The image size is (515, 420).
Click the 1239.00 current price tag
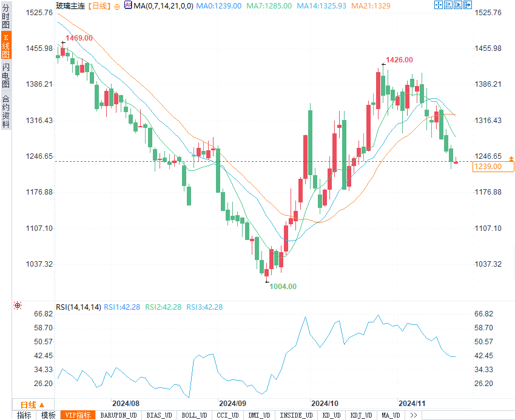(488, 167)
